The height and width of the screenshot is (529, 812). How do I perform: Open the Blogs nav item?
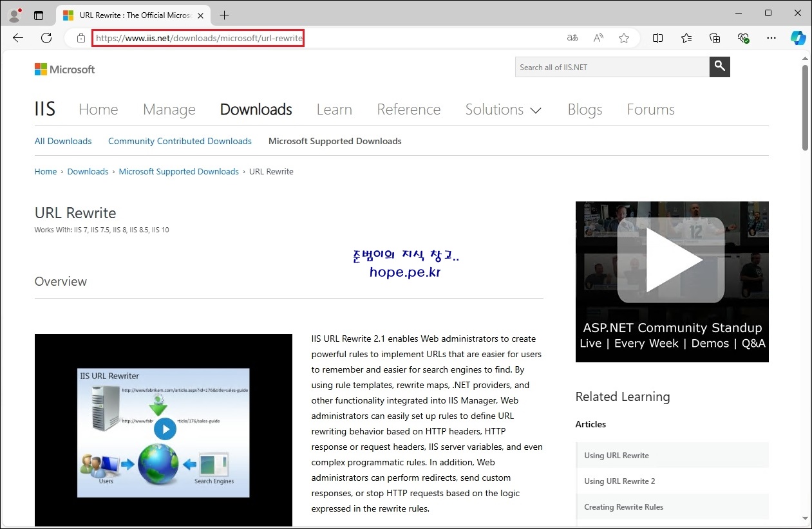coord(585,109)
